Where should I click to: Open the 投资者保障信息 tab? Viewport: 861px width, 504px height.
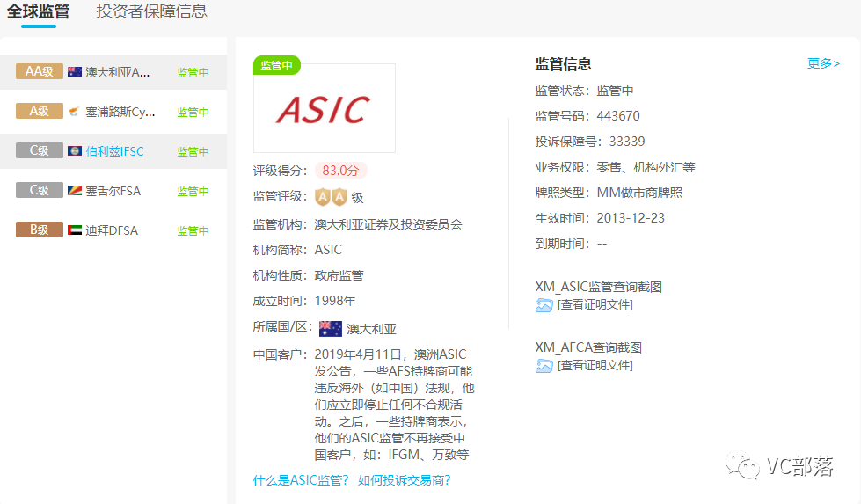(x=151, y=11)
